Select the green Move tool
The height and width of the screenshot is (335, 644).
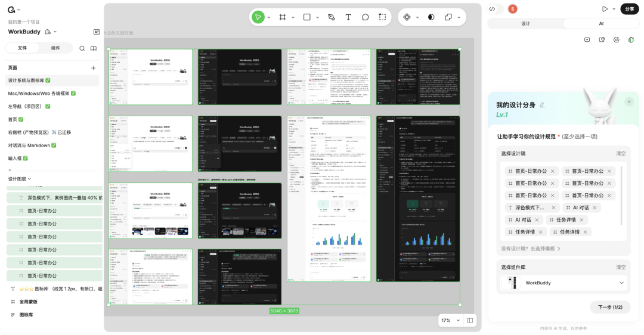coord(258,17)
